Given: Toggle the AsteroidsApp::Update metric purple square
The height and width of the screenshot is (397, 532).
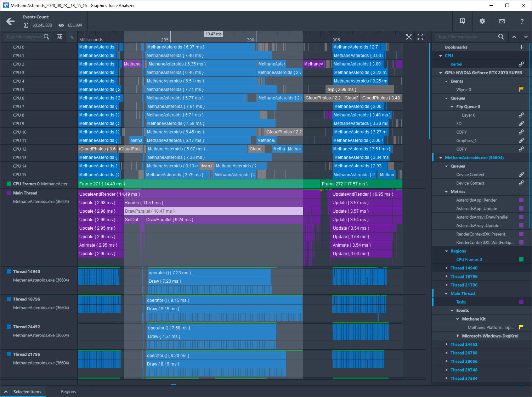Looking at the screenshot, I should [521, 208].
